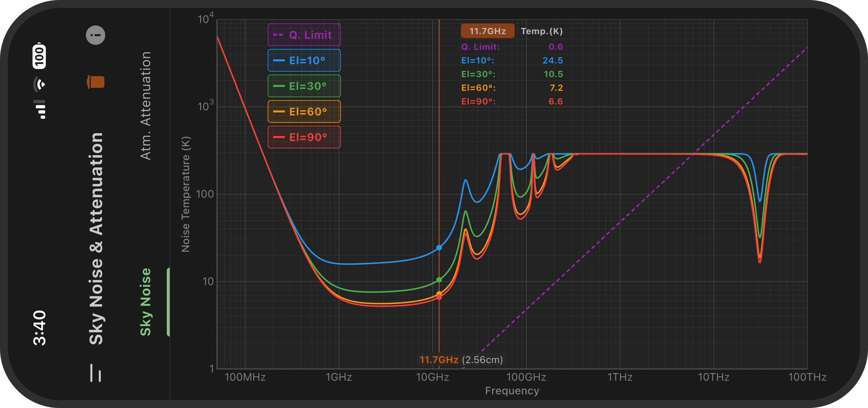
Task: Click the 1THz x-axis tick label
Action: (x=620, y=377)
